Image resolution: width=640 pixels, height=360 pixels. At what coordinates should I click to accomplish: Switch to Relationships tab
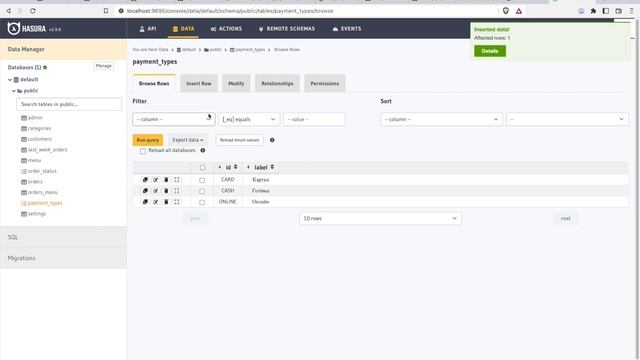[277, 83]
